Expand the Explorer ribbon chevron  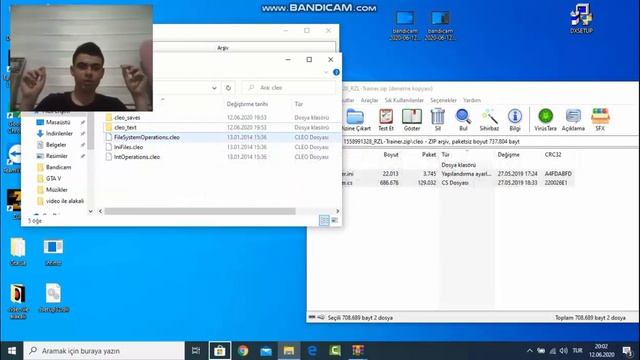coord(326,72)
